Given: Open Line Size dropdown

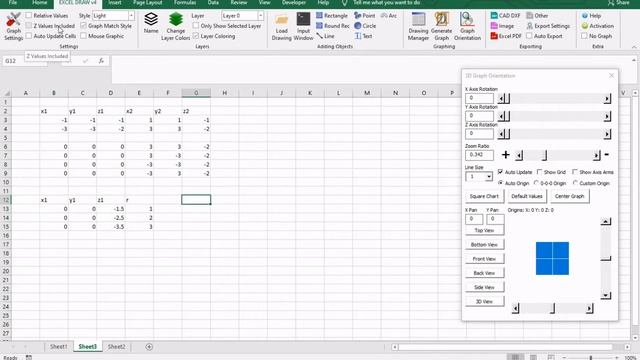Looking at the screenshot, I should tap(489, 177).
